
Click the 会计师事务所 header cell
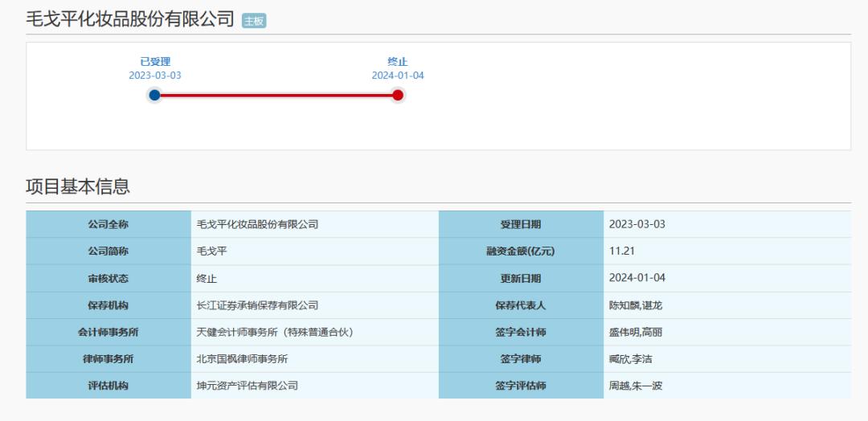tap(108, 333)
